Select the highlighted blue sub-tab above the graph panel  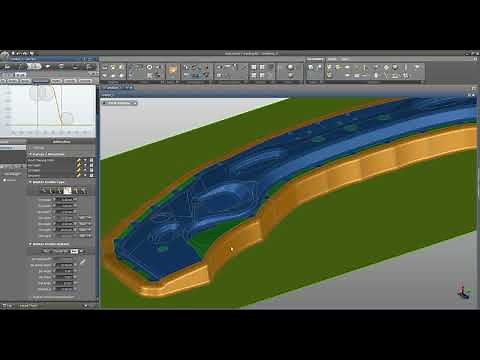[x=40, y=81]
